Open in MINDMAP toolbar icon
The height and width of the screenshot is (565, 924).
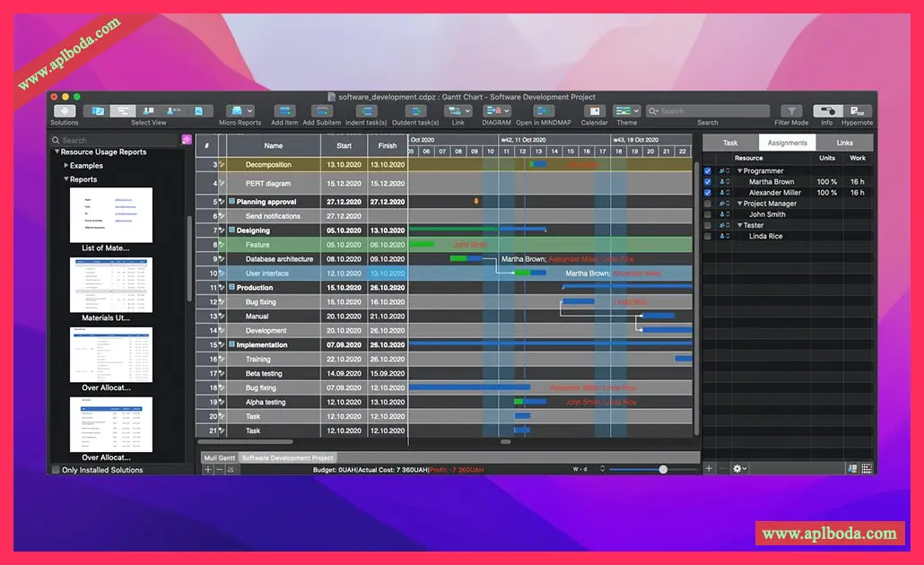pos(544,111)
